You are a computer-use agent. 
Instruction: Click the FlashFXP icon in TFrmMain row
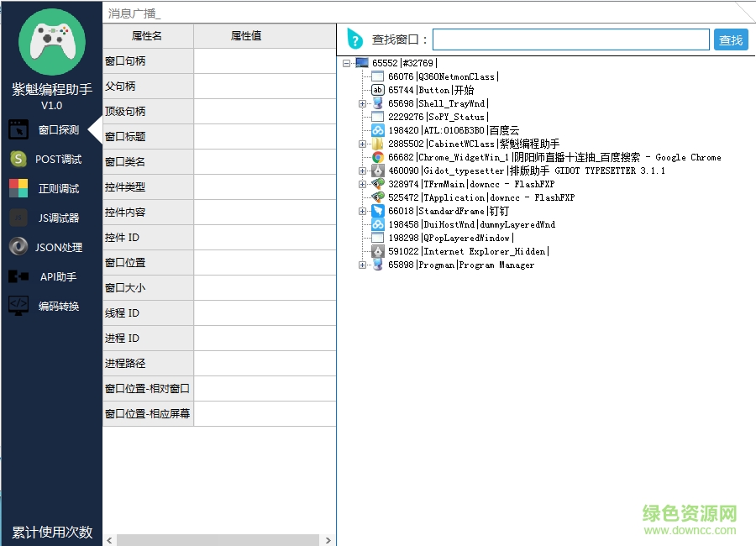(377, 184)
